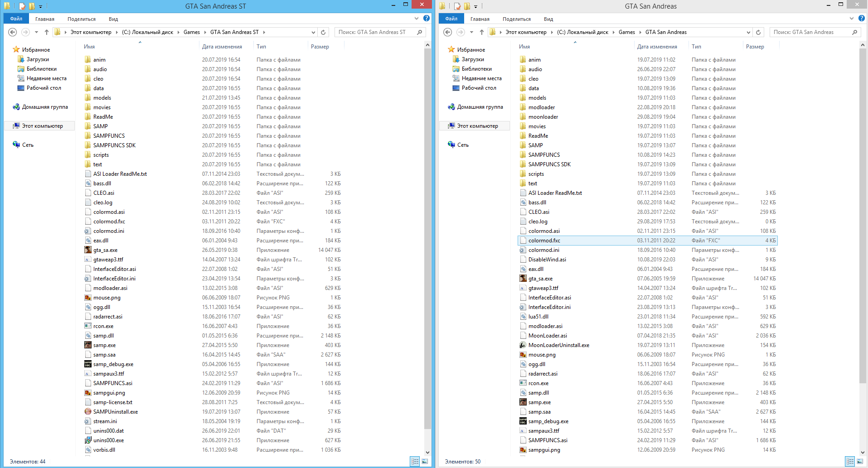Select stream.ini in left window
This screenshot has width=868, height=468.
point(101,421)
